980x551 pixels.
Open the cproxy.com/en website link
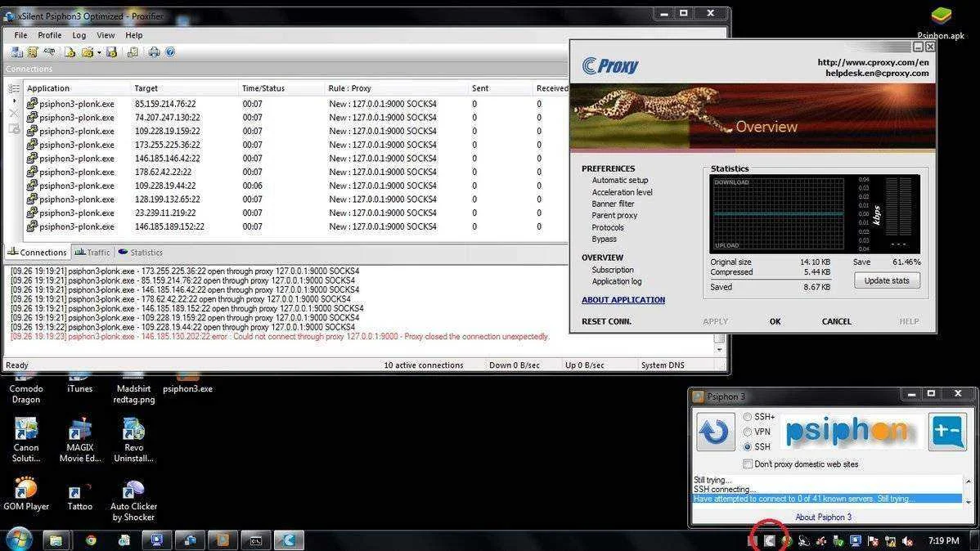[x=873, y=62]
